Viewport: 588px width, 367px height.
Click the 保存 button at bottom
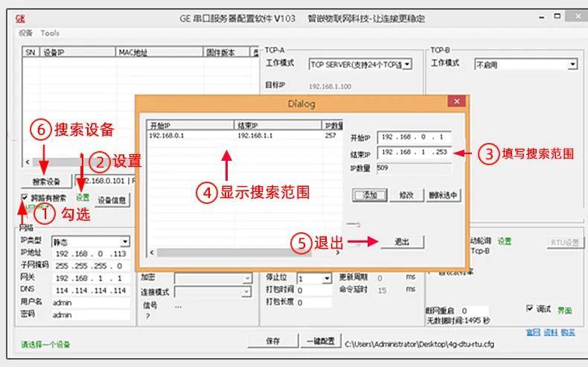(273, 341)
